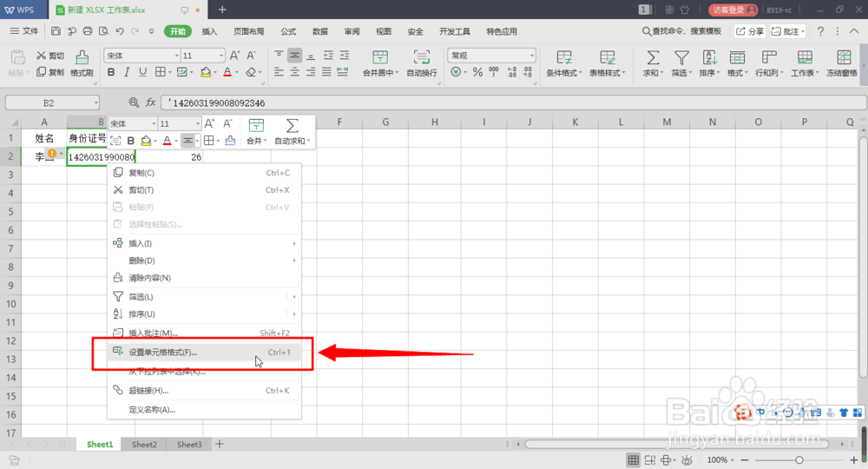Click the search commands box
The width and height of the screenshot is (868, 469).
point(681,31)
